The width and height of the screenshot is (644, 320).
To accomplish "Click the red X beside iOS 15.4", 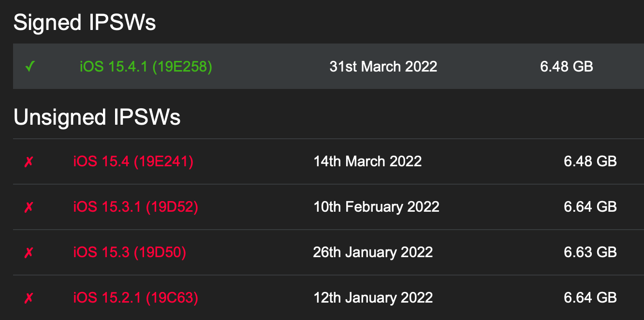I will [29, 161].
